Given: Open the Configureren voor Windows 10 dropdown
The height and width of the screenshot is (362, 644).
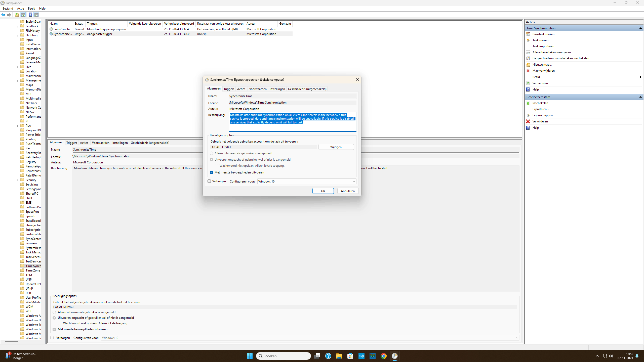Looking at the screenshot, I should pyautogui.click(x=307, y=182).
